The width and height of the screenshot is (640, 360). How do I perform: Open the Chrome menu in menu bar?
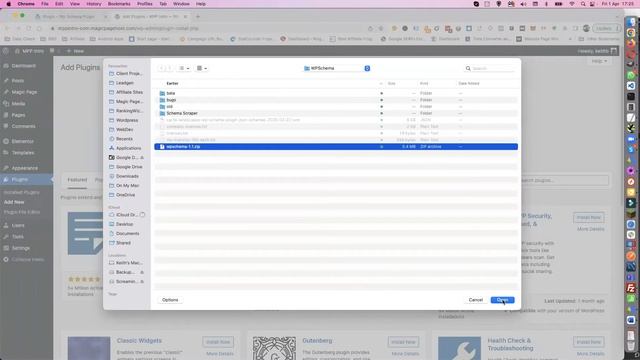(26, 4)
